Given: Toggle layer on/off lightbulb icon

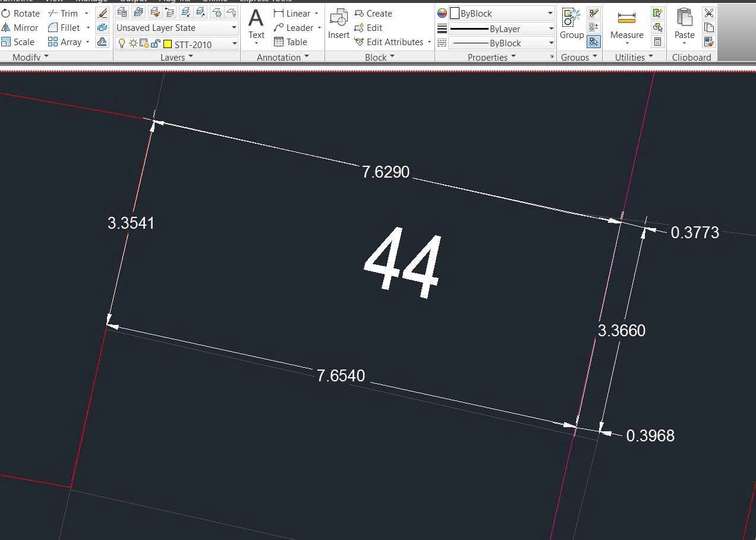Looking at the screenshot, I should [122, 43].
